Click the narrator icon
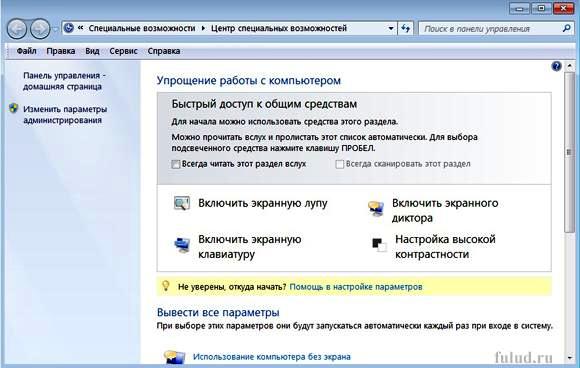580x368 pixels. click(x=376, y=209)
